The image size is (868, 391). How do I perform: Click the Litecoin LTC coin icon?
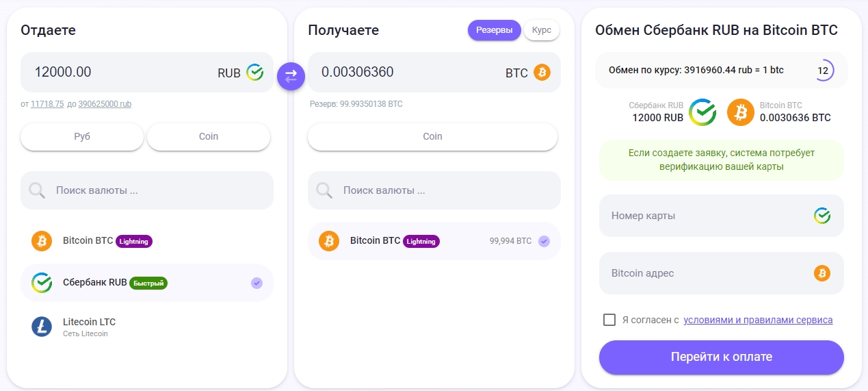[x=42, y=327]
